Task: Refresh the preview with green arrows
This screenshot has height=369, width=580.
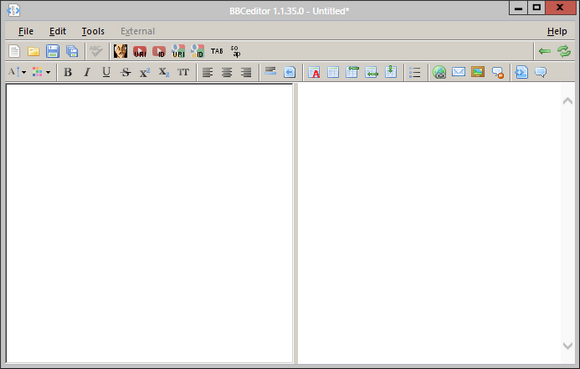Action: pyautogui.click(x=564, y=51)
